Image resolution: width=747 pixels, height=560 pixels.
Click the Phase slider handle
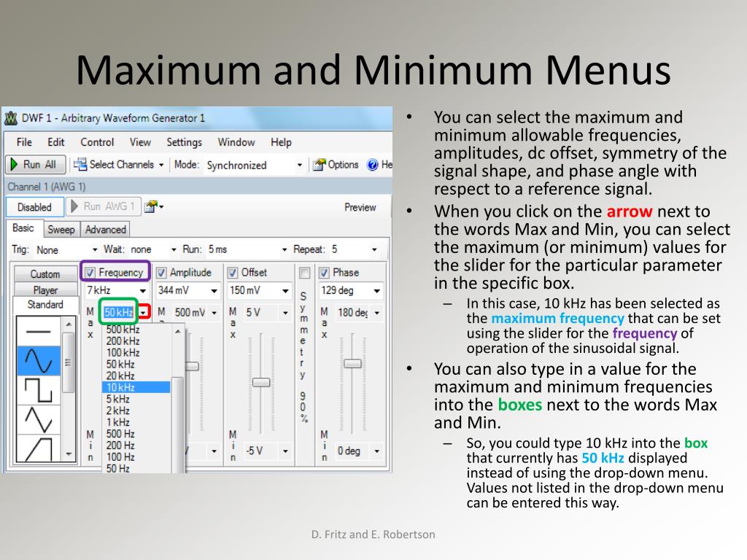pyautogui.click(x=352, y=364)
